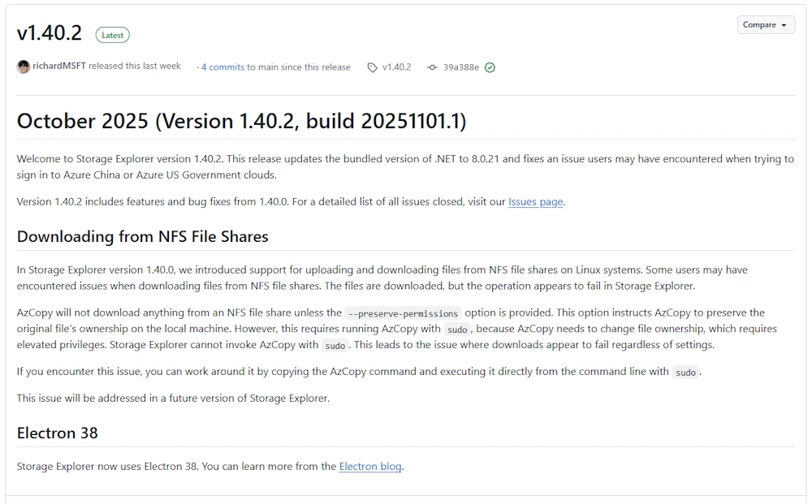Follow the Issues page link
This screenshot has width=812, height=504.
[535, 201]
